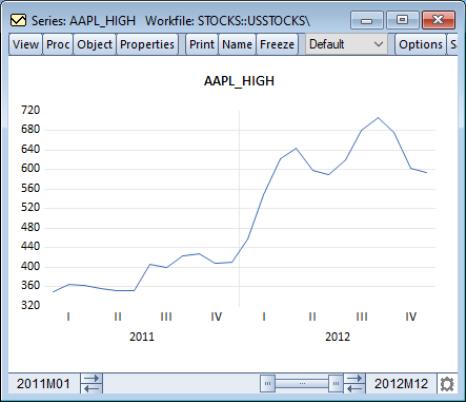
Task: Click the Print button
Action: tap(202, 44)
